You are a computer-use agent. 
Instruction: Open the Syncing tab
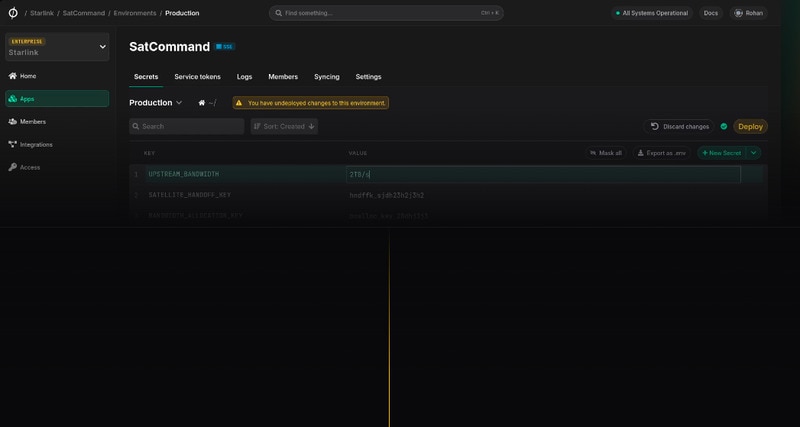(x=327, y=77)
